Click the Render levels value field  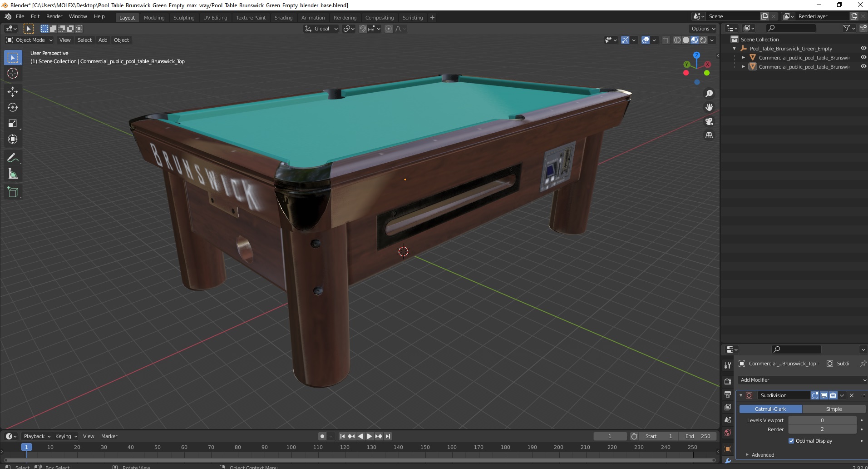[822, 429]
